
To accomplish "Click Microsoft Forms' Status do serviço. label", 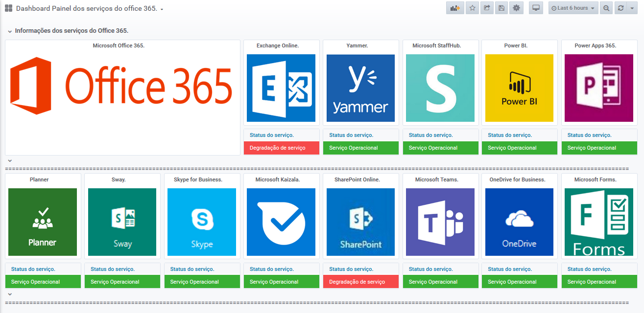I will [590, 269].
